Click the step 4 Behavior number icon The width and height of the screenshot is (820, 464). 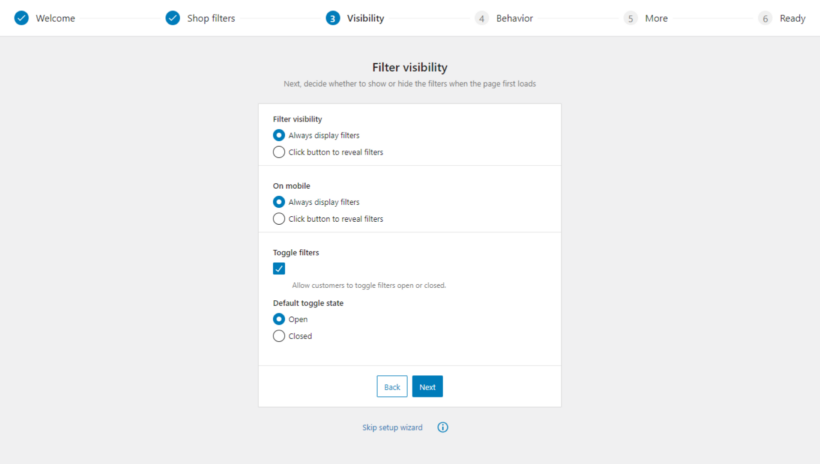click(x=482, y=18)
